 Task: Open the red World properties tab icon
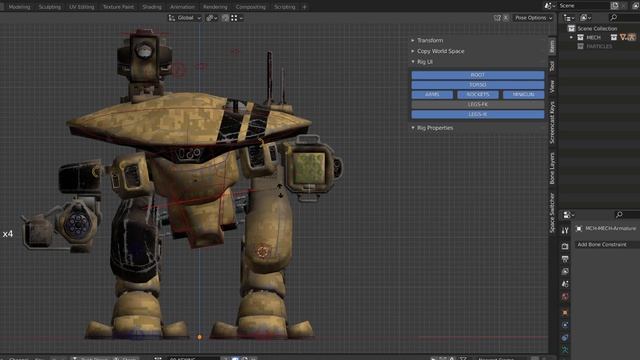pyautogui.click(x=565, y=297)
